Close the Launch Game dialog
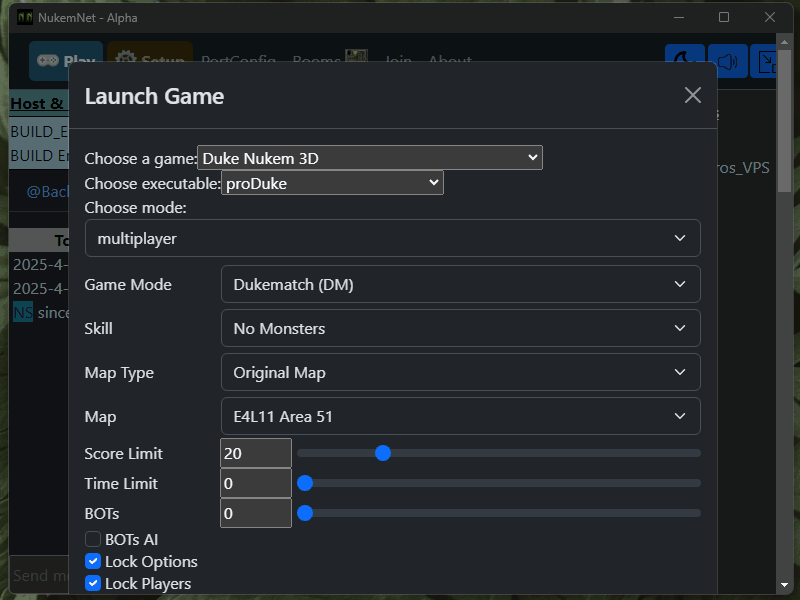 pos(692,95)
